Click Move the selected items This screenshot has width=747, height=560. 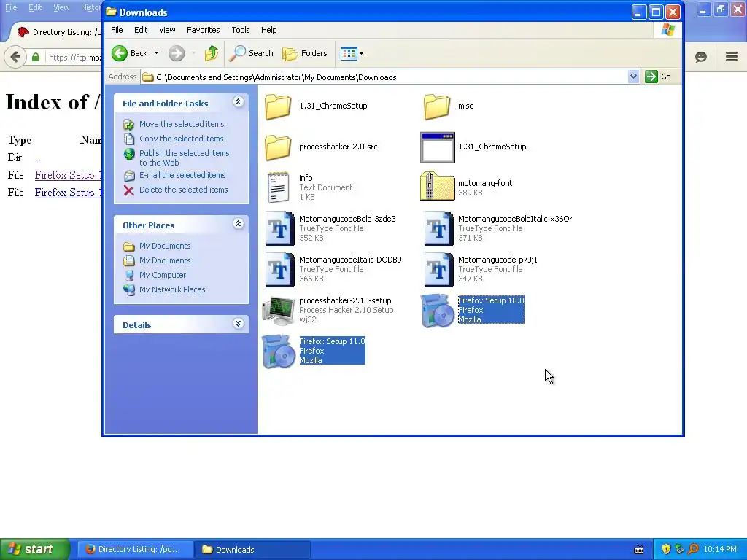pos(182,124)
